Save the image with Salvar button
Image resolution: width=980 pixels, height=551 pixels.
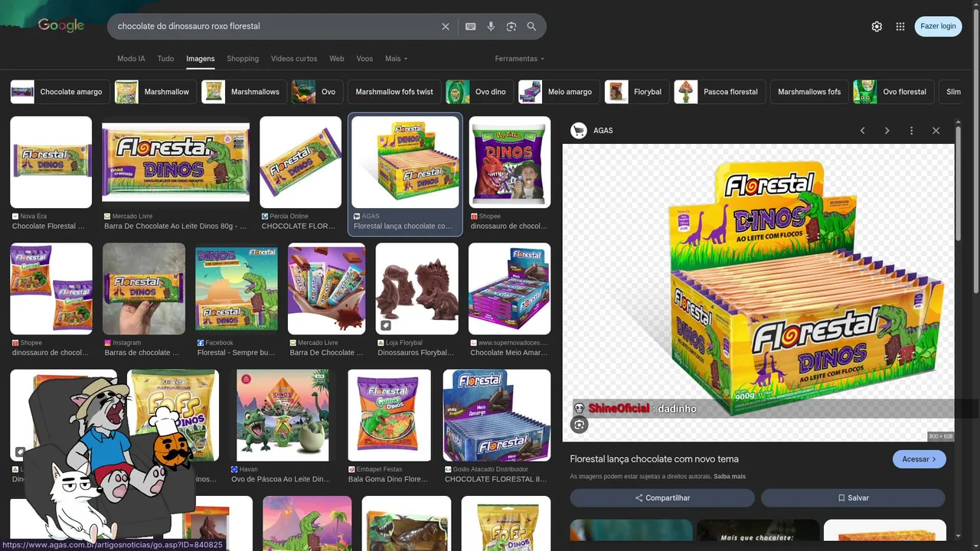853,498
